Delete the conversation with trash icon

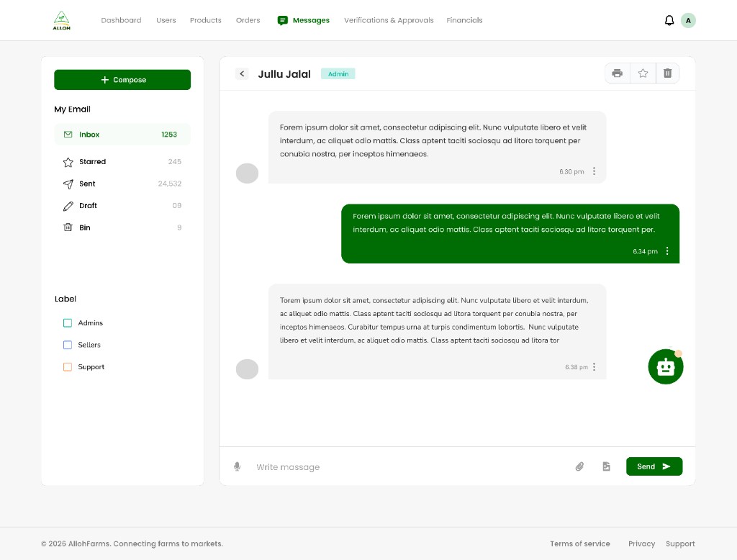667,73
